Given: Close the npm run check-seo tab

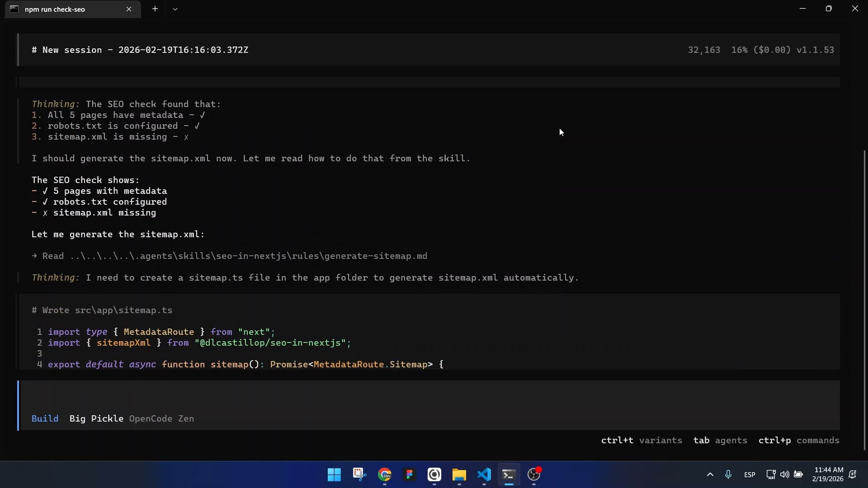Looking at the screenshot, I should tap(129, 9).
